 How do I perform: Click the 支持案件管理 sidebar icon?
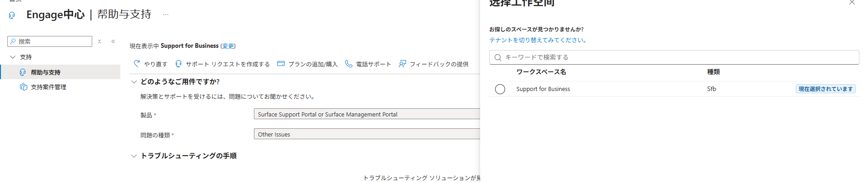coord(23,86)
